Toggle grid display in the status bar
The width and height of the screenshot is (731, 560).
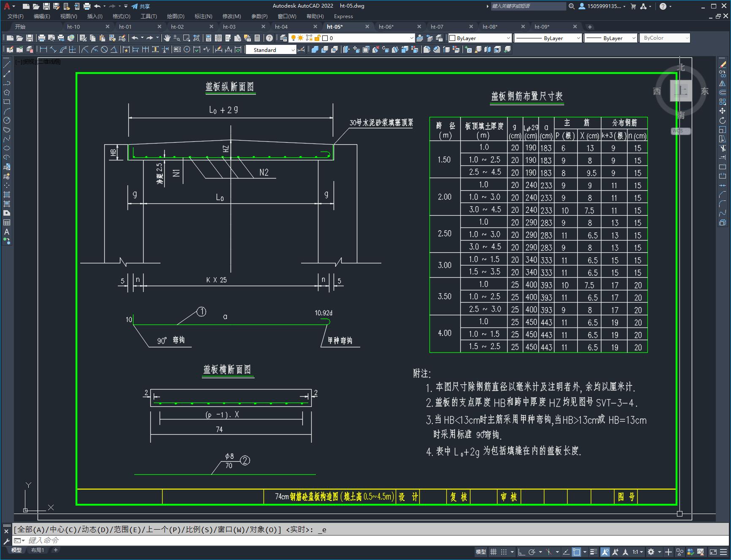click(493, 552)
